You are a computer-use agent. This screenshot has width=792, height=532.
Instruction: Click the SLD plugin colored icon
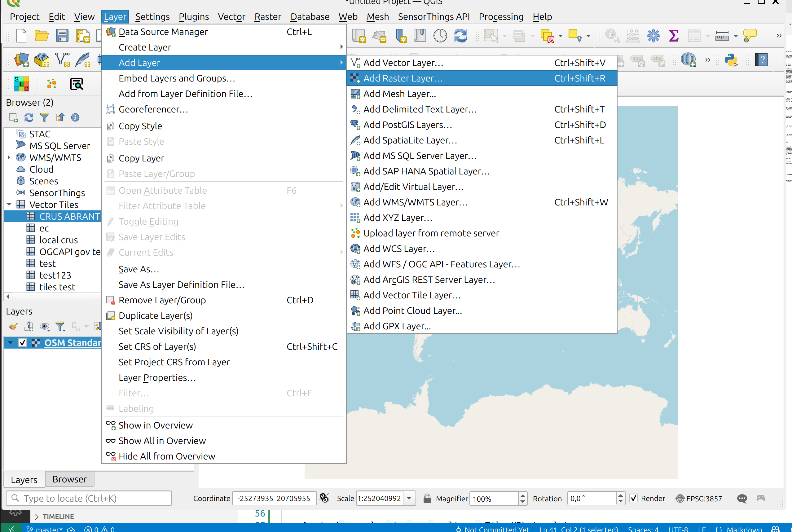pos(21,84)
